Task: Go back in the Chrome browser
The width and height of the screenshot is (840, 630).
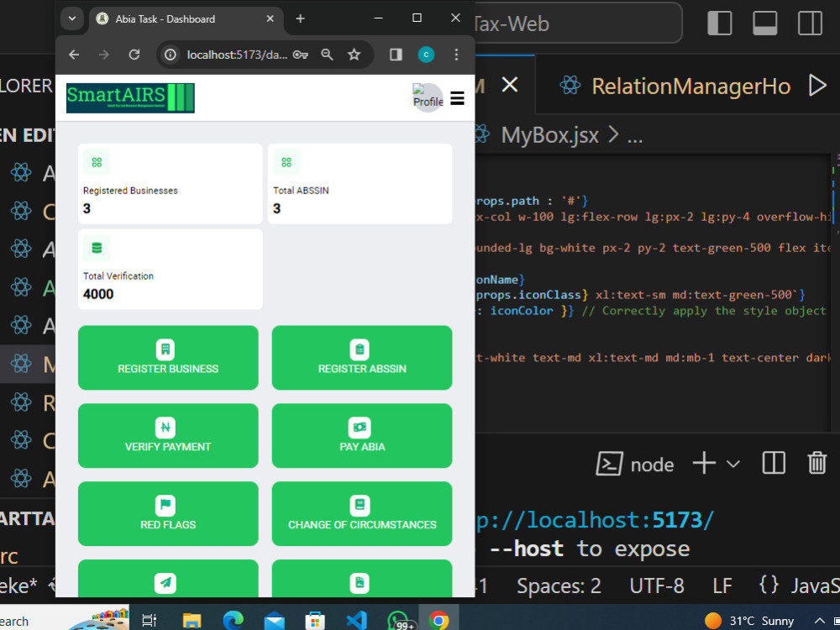Action: click(x=74, y=55)
